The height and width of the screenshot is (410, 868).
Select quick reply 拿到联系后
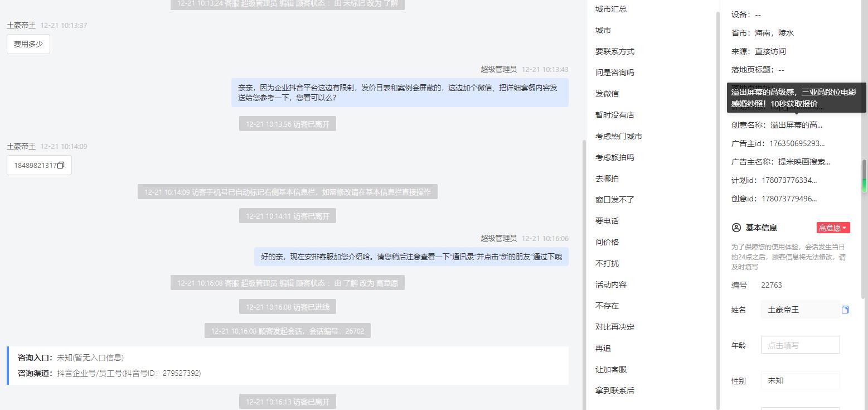point(615,390)
